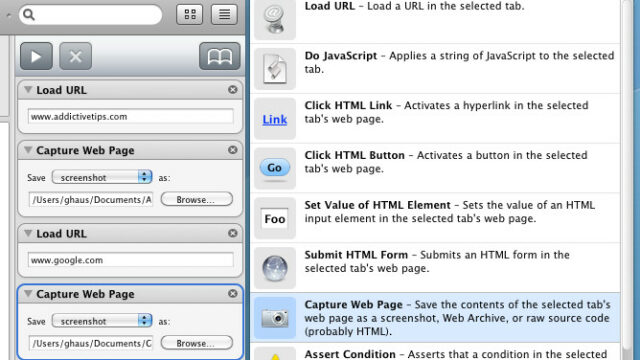Open the second screenshot save type dropdown
640x360 pixels.
102,321
